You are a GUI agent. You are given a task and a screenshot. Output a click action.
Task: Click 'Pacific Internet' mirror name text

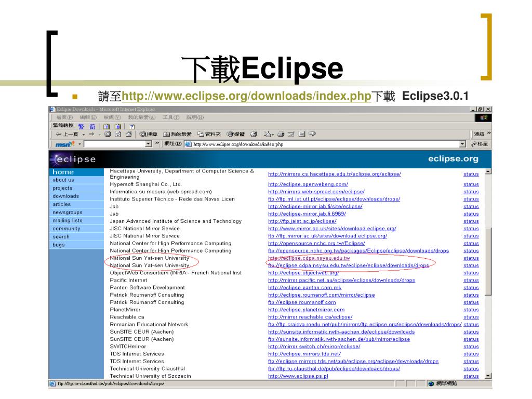click(128, 280)
